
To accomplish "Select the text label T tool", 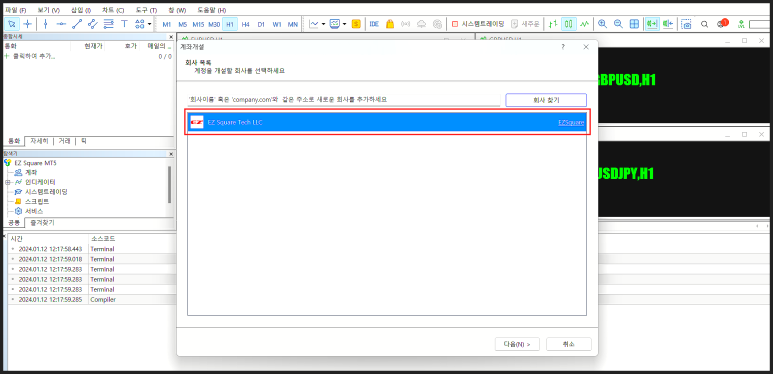I will pyautogui.click(x=124, y=24).
